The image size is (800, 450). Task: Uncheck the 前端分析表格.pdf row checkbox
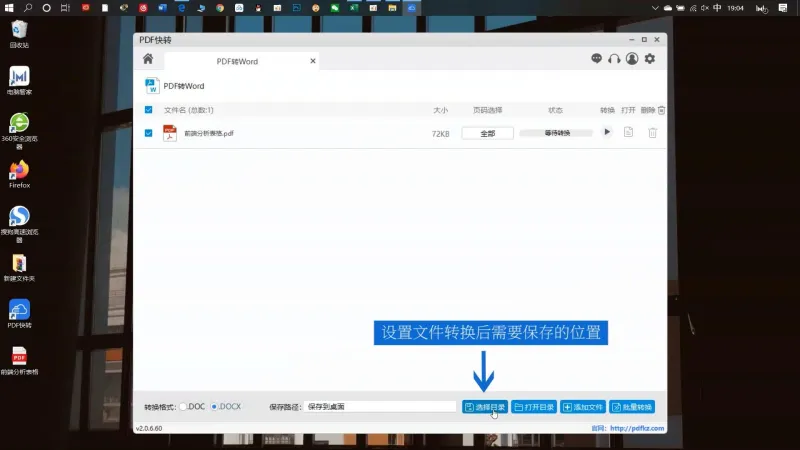coord(148,133)
